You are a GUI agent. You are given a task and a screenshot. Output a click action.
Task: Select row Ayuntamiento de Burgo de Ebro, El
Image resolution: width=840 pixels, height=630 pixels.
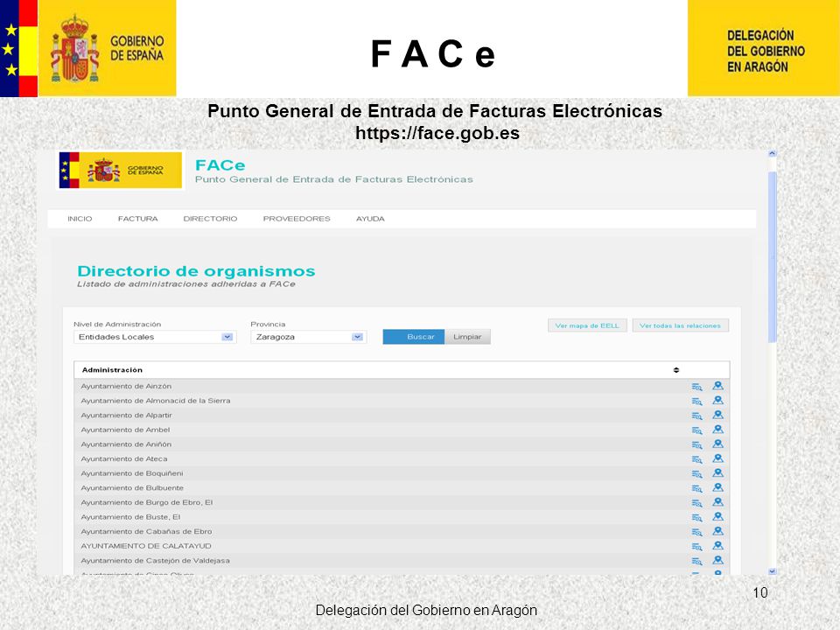(402, 502)
